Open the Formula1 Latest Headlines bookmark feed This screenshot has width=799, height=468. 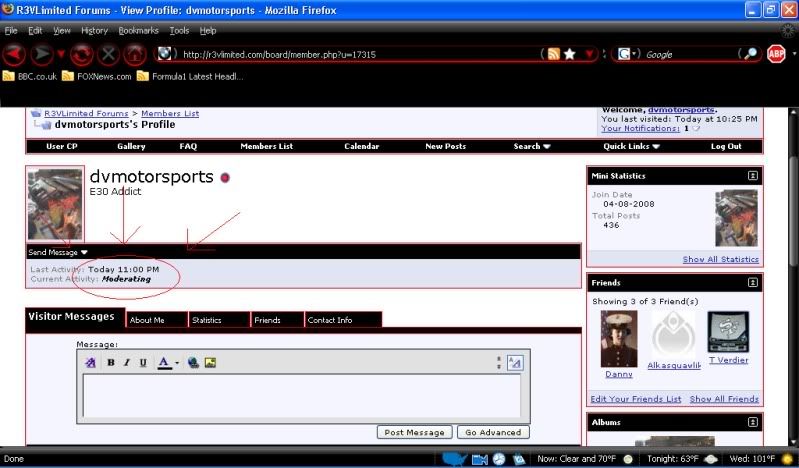tap(190, 76)
